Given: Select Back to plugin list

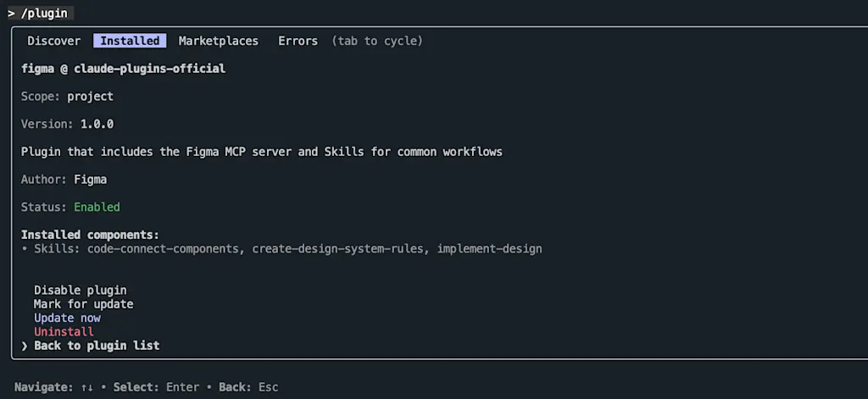Looking at the screenshot, I should pyautogui.click(x=97, y=346).
